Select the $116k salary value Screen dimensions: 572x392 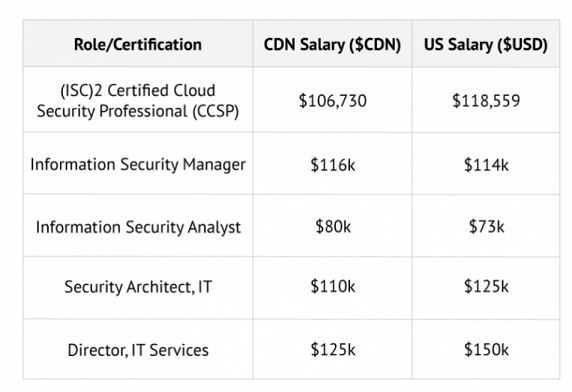[333, 165]
